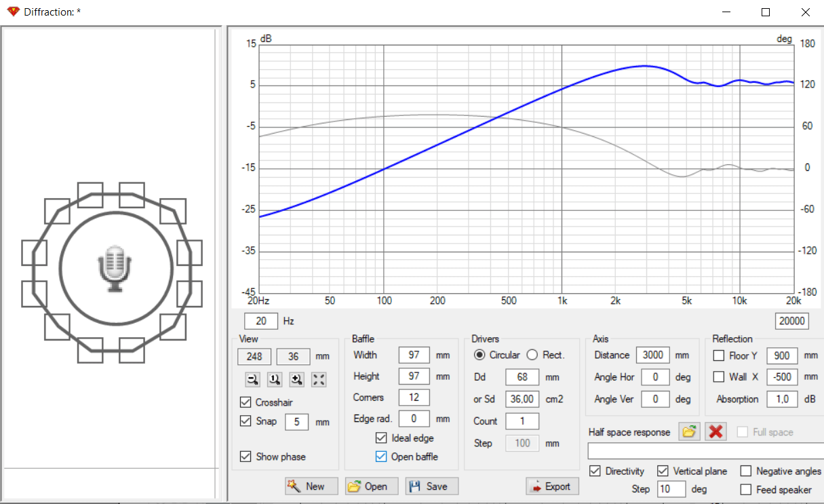
Task: Edit the Angle Hor field
Action: pos(656,377)
